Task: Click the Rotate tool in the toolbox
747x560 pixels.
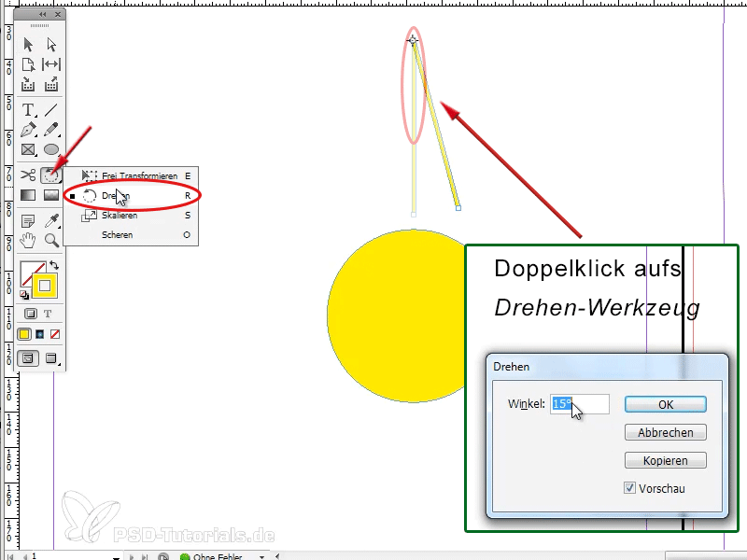Action: tap(51, 175)
